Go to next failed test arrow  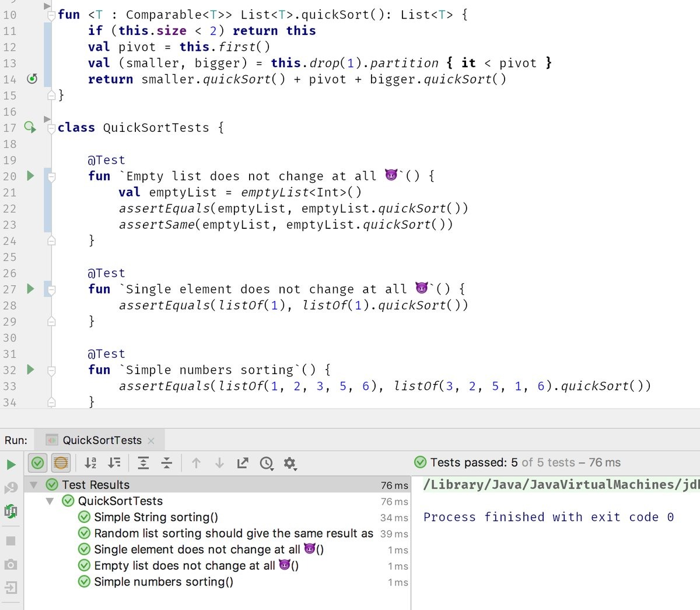coord(219,463)
